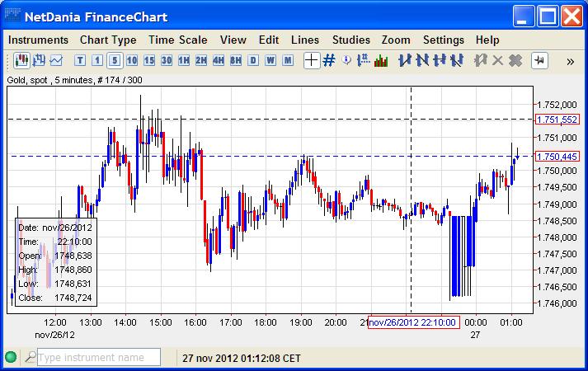This screenshot has height=371, width=588.
Task: Set 8H time scale
Action: click(x=236, y=60)
